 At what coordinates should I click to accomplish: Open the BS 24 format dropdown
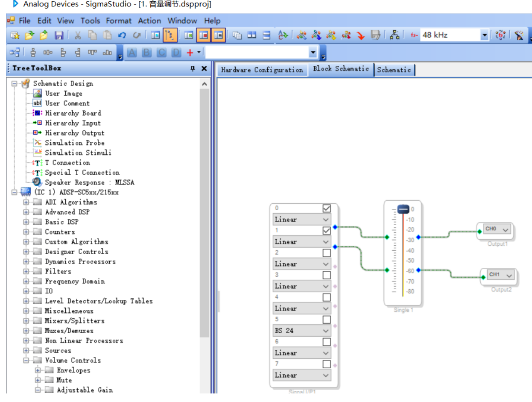click(302, 331)
